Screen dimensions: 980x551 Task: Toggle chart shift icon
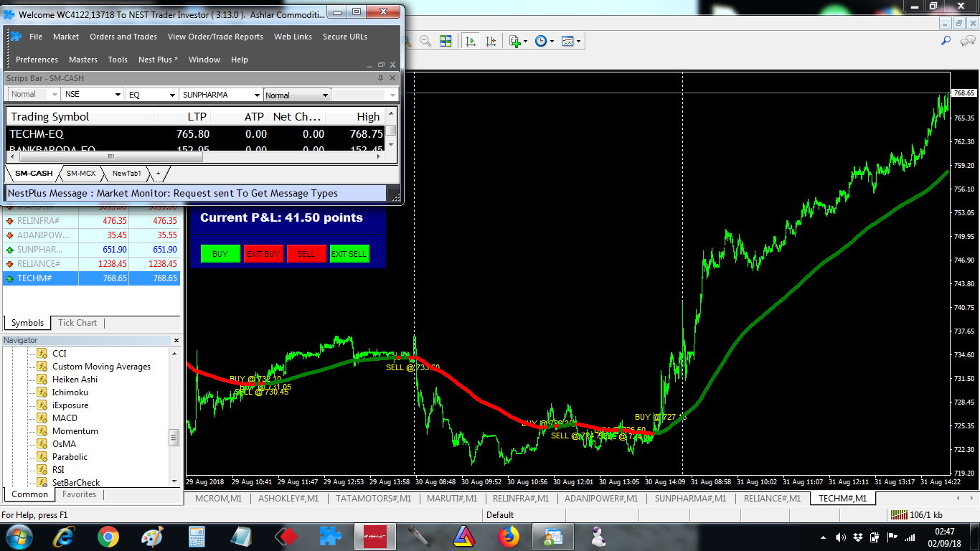[x=491, y=41]
